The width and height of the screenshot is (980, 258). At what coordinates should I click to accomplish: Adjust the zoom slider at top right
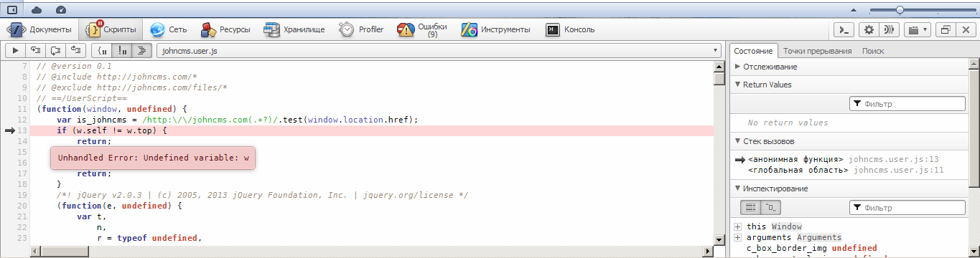tap(900, 10)
